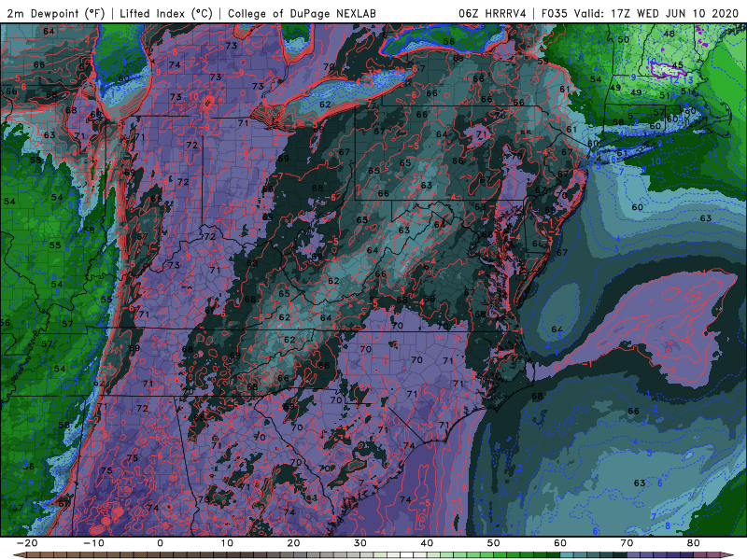Click the 10 label on the color scale
This screenshot has height=560, width=747.
pos(227,543)
